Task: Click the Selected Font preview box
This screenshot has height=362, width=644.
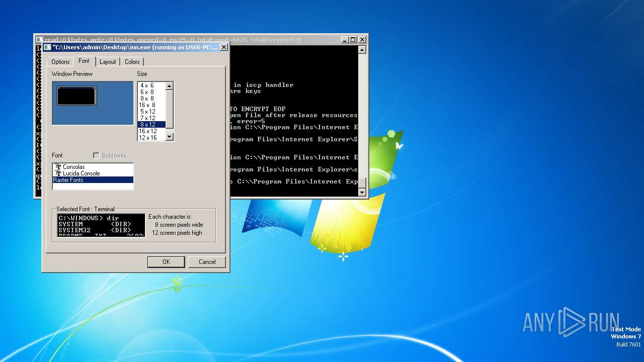Action: tap(101, 225)
